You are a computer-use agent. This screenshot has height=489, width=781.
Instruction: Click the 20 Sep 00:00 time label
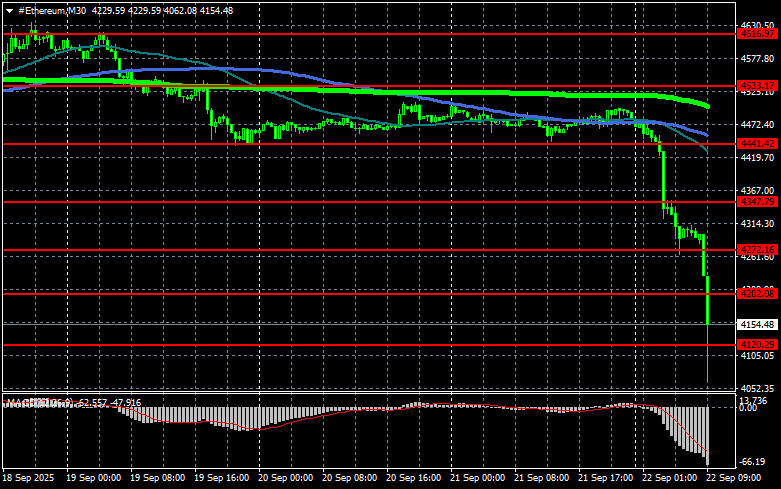pyautogui.click(x=285, y=478)
